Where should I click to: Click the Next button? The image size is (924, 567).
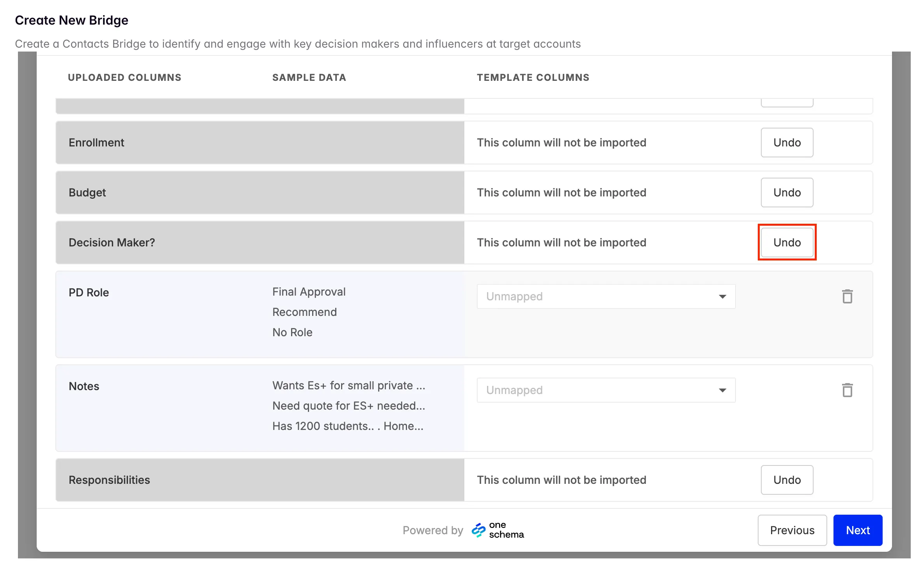[857, 530]
